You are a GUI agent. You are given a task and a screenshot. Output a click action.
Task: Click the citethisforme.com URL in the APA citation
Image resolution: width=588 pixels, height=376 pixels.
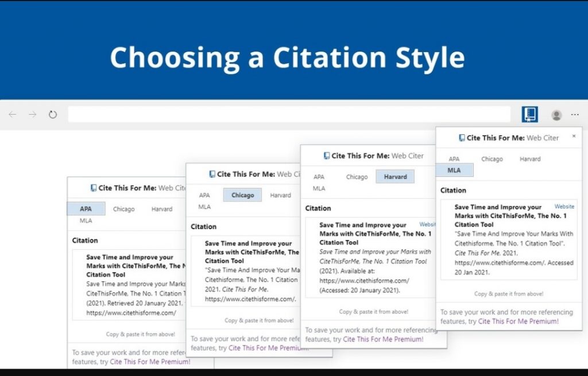pos(131,313)
